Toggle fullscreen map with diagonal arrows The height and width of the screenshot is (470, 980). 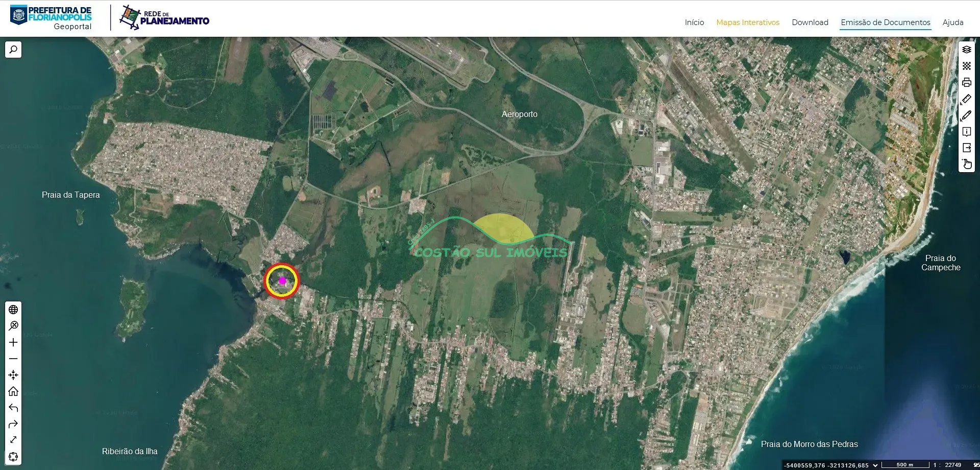point(13,440)
